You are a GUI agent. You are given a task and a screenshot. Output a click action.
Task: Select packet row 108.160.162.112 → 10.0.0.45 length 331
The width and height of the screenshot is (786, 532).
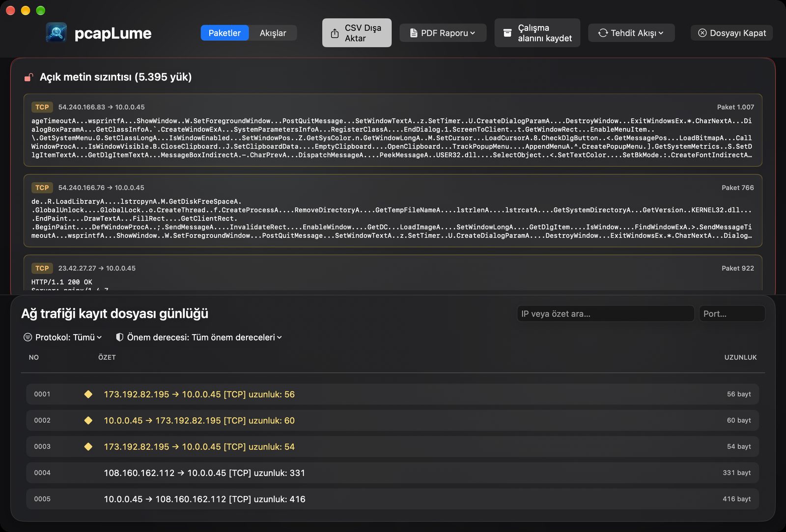coord(393,473)
